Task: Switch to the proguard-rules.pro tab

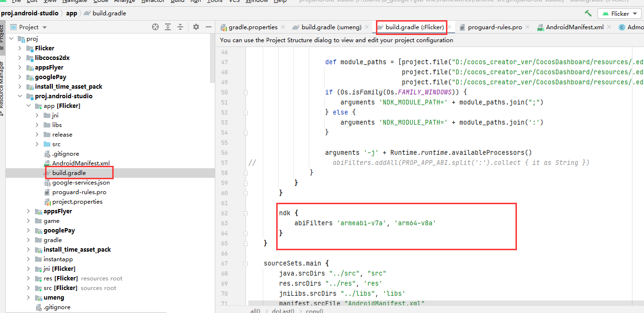Action: point(494,27)
